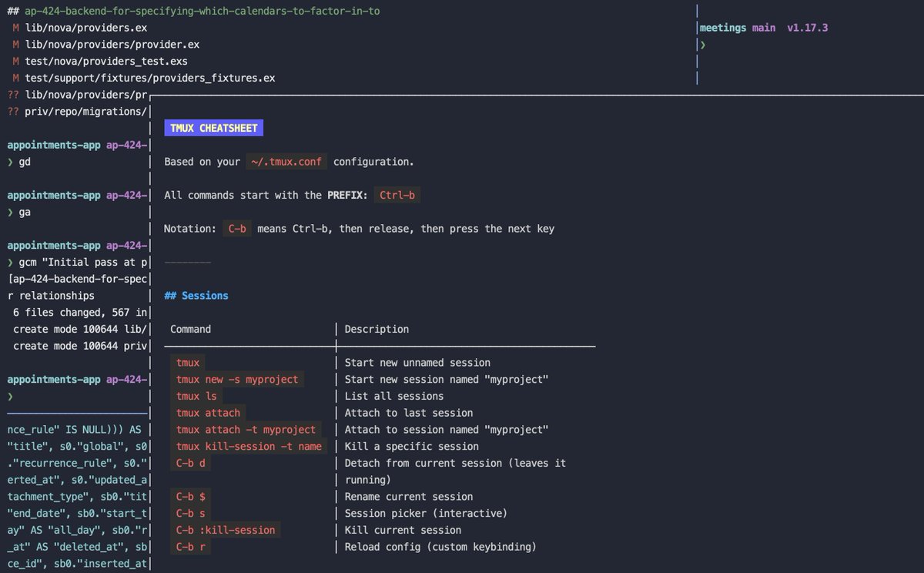
Task: Click the 'C-b r' reload shortcut
Action: coord(190,547)
